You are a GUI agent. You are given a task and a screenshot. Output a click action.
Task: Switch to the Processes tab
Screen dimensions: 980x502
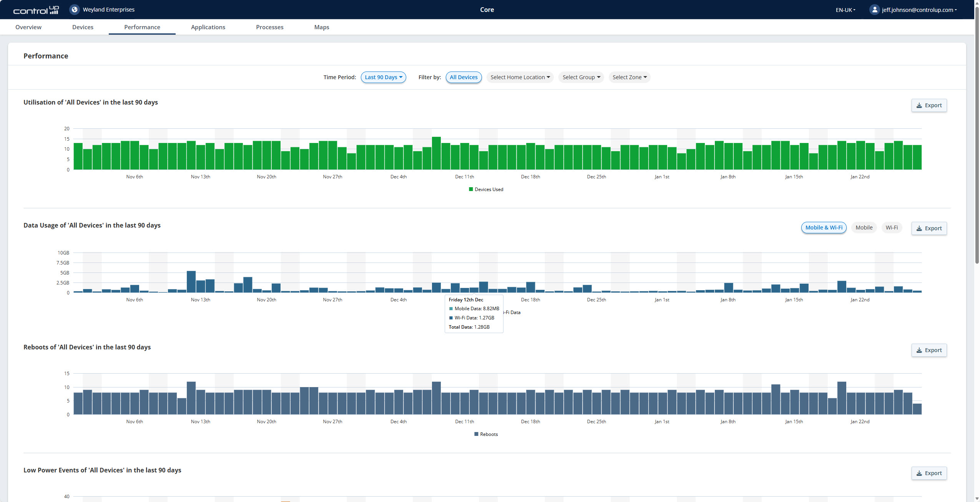tap(269, 27)
